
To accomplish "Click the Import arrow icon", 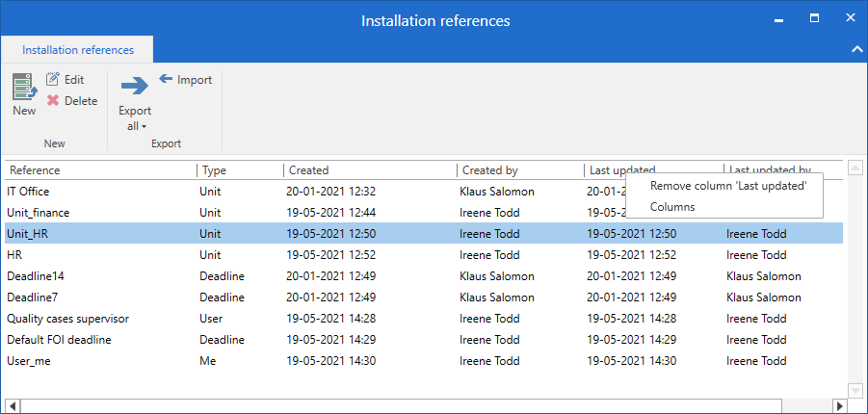I will [x=166, y=80].
